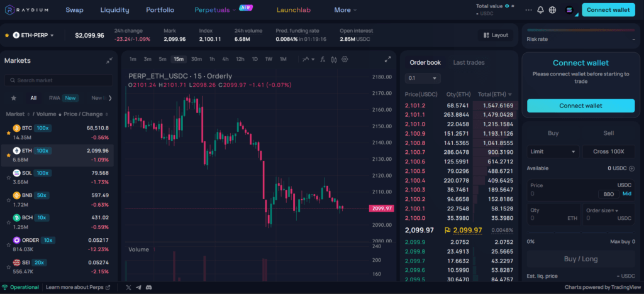Open the Limit order type dropdown
This screenshot has width=644, height=294.
pos(553,152)
